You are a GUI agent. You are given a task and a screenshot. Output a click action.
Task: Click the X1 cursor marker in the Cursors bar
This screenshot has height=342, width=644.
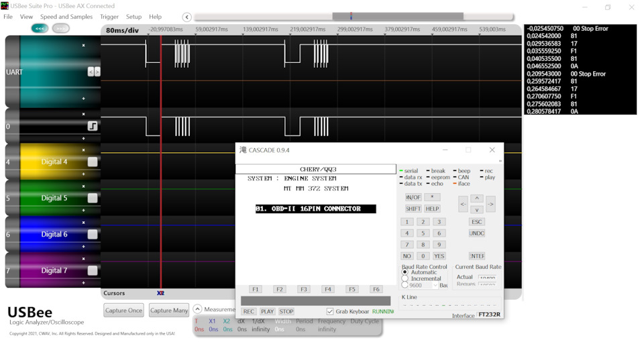[x=160, y=293]
